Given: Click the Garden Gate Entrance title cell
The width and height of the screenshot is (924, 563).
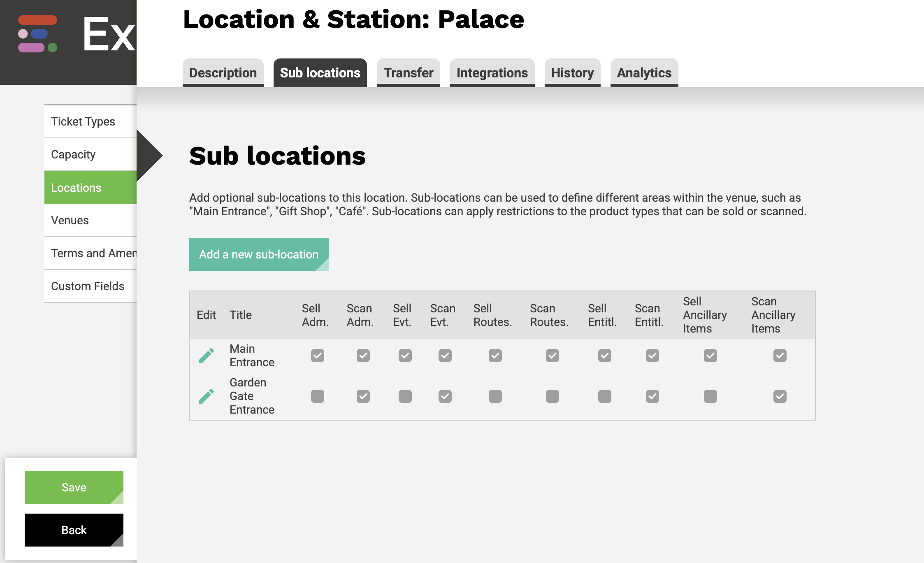Looking at the screenshot, I should [x=252, y=396].
